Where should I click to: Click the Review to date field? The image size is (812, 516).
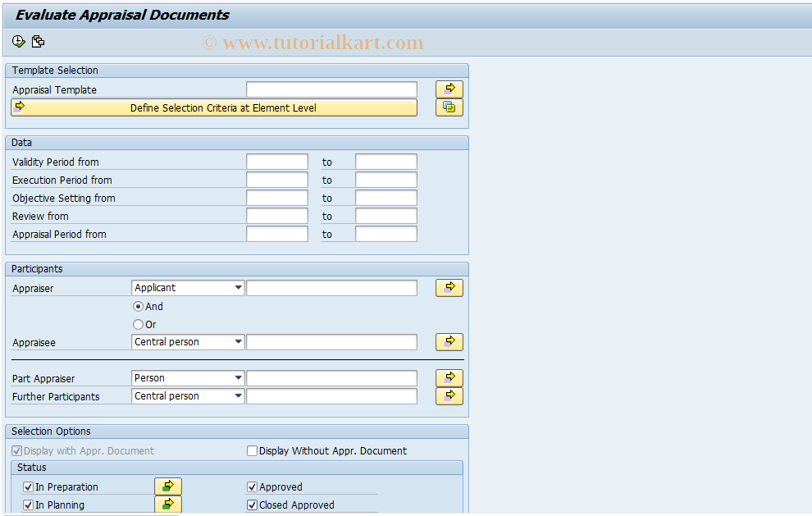point(385,216)
